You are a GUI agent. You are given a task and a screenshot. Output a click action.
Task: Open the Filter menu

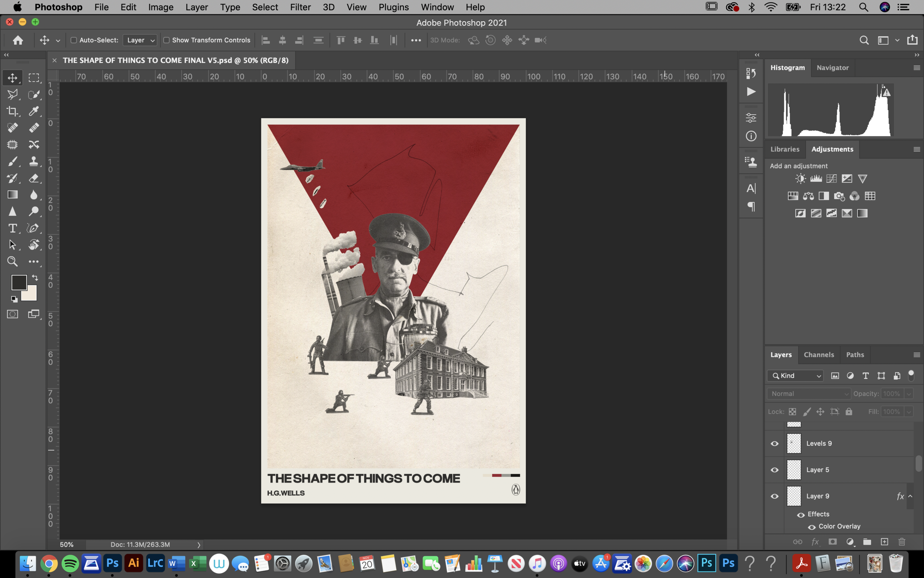click(x=300, y=7)
